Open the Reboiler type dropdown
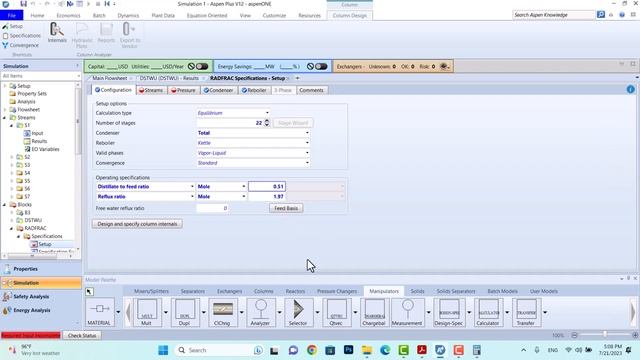The width and height of the screenshot is (640, 360). tap(307, 143)
